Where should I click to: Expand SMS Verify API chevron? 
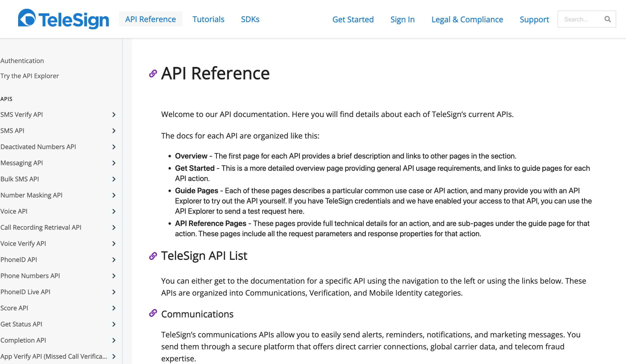pyautogui.click(x=114, y=115)
